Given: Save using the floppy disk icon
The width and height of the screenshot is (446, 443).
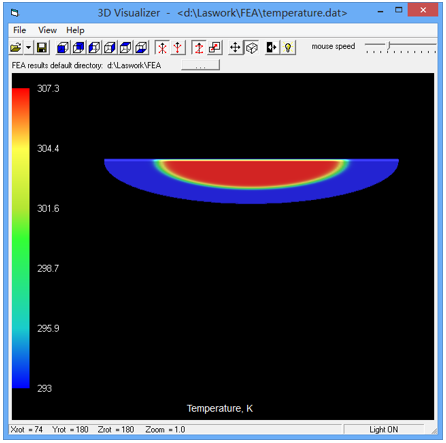Looking at the screenshot, I should click(42, 48).
